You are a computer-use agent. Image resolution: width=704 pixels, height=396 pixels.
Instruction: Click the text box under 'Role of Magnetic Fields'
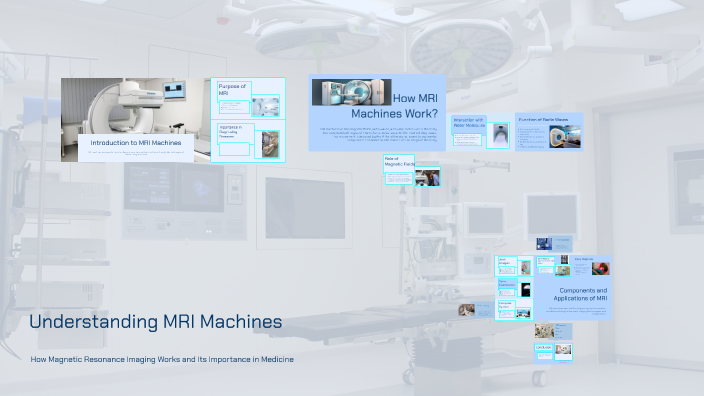point(399,178)
